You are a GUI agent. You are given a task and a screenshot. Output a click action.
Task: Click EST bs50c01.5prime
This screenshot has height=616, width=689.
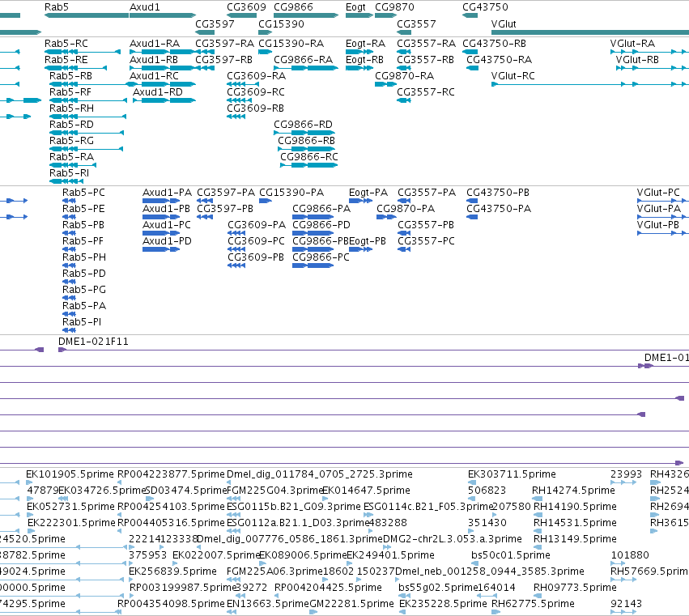(511, 555)
